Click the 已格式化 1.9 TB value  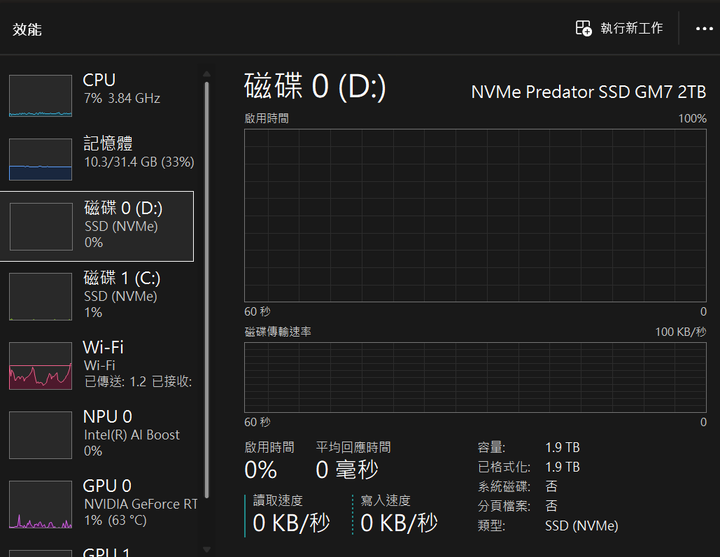[562, 467]
